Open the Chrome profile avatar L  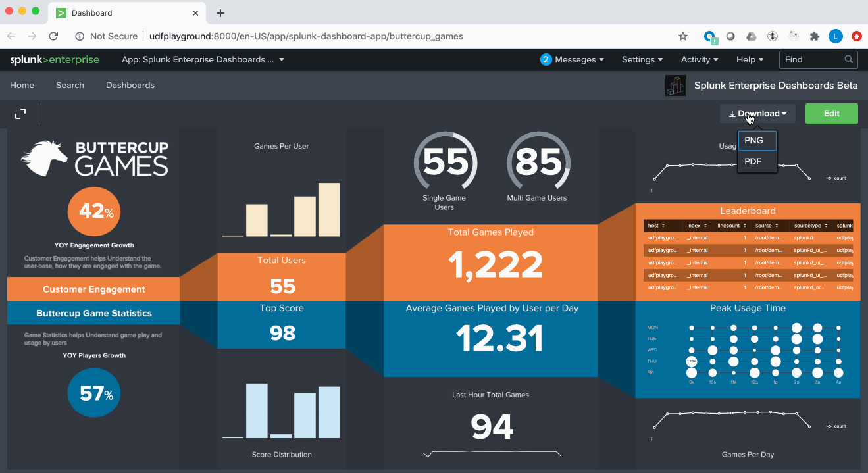(x=835, y=36)
